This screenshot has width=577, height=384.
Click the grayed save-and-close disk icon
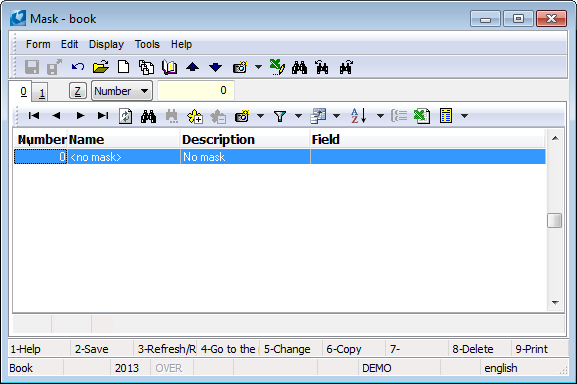click(54, 67)
